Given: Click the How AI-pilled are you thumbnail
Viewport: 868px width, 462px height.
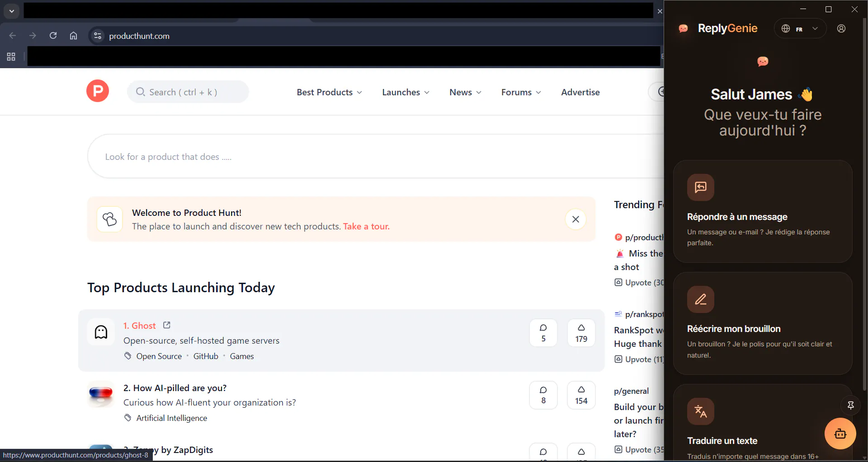Looking at the screenshot, I should [101, 394].
